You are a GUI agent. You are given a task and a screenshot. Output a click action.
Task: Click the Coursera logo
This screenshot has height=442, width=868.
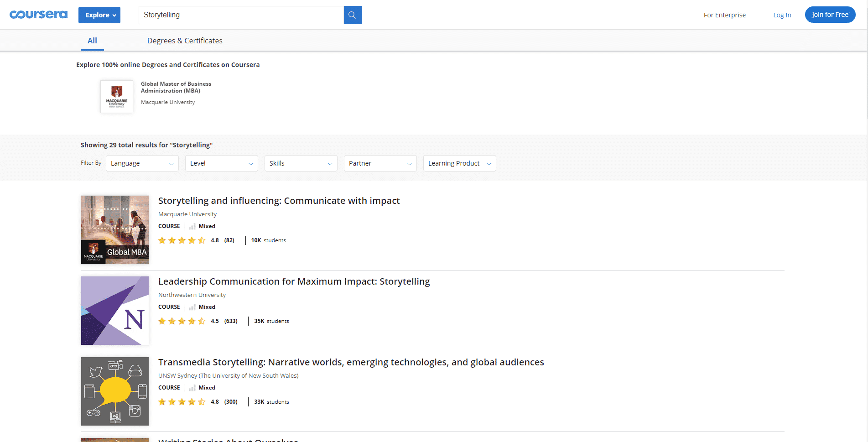(x=39, y=15)
